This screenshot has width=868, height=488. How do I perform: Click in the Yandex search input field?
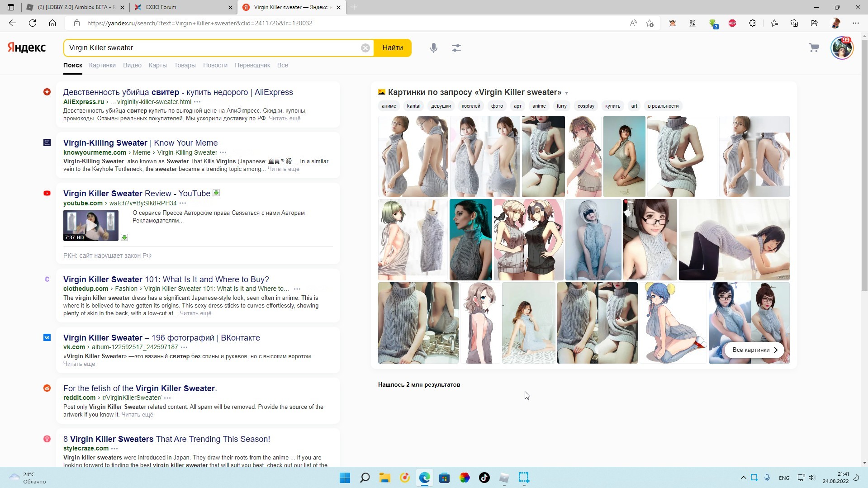213,48
